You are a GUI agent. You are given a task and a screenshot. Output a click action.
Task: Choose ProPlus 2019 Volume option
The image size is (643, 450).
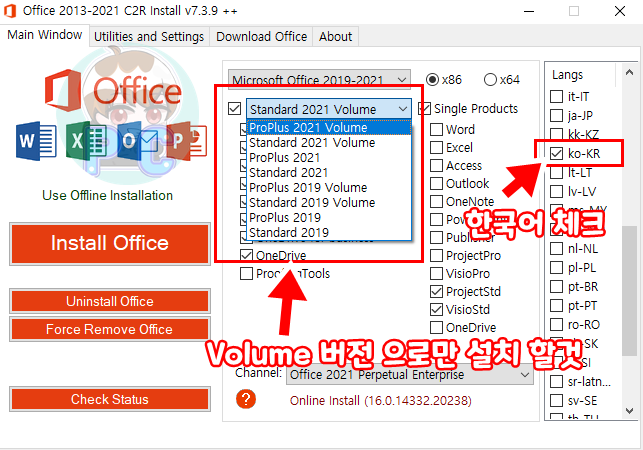329,187
